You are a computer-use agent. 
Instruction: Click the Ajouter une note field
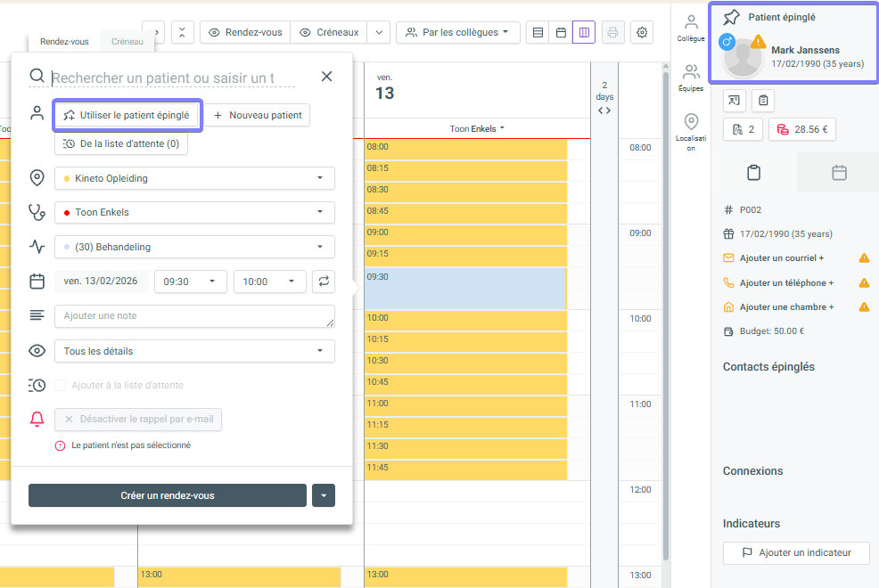pyautogui.click(x=194, y=316)
